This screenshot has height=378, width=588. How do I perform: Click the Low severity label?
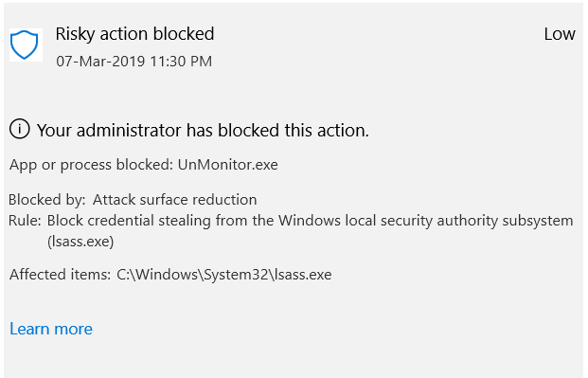pos(560,34)
